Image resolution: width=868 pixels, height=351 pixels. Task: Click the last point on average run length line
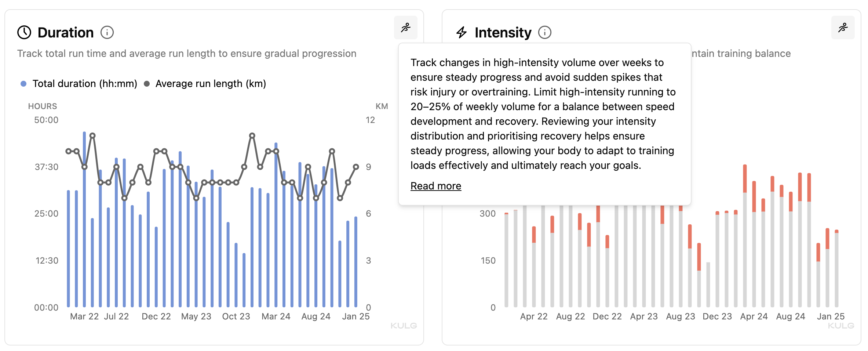coord(356,167)
